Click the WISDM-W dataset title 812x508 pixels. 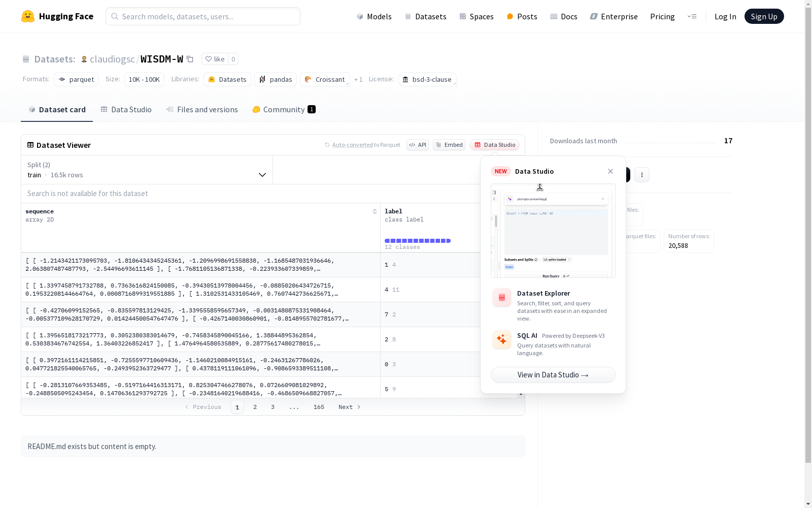coord(162,59)
